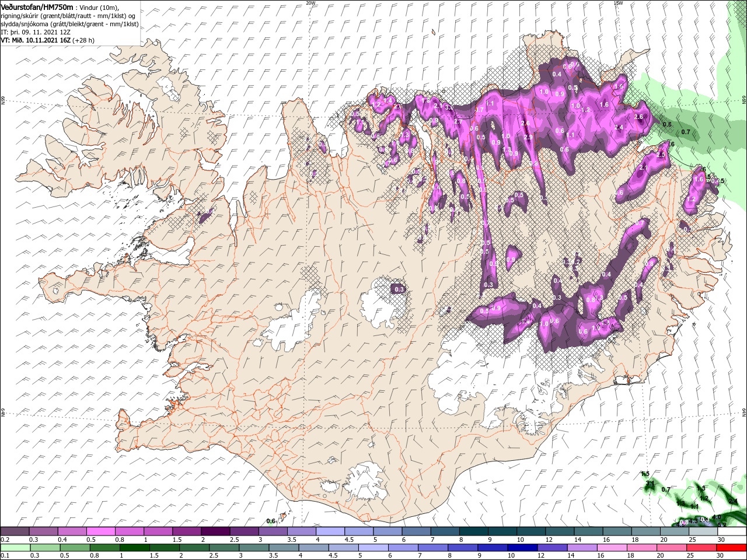Screen dimensions: 747x560
Task: Click the 'rigning/skúrir (grænt/blátt/rautt' legend description line
Action: [x=68, y=16]
